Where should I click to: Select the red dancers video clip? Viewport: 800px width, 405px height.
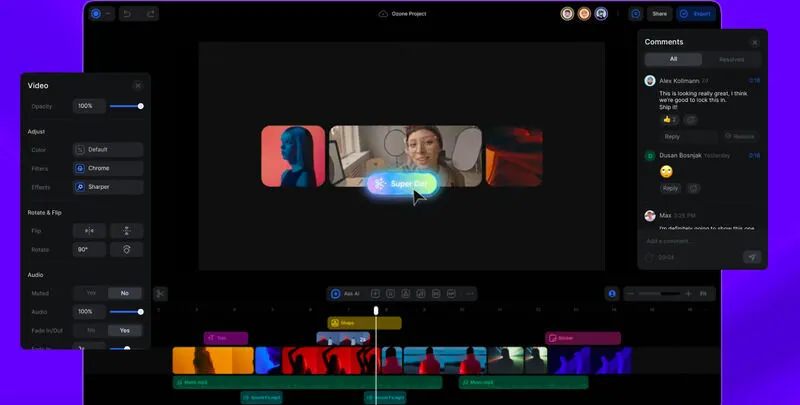(331, 361)
